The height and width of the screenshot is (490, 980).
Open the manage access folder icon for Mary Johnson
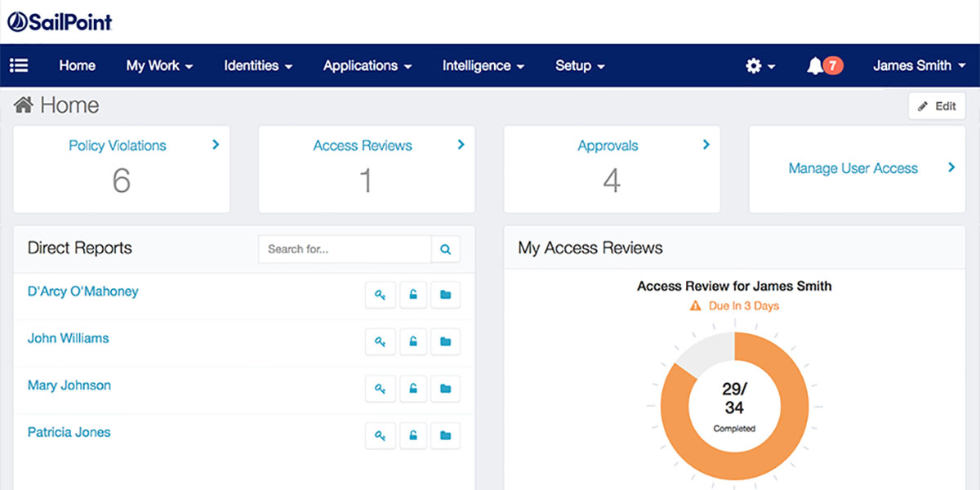pos(445,389)
